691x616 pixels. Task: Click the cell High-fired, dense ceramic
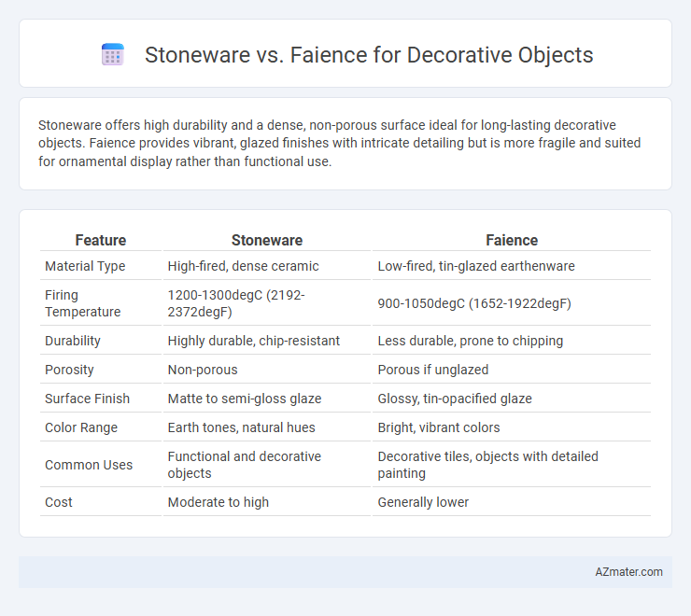(244, 266)
